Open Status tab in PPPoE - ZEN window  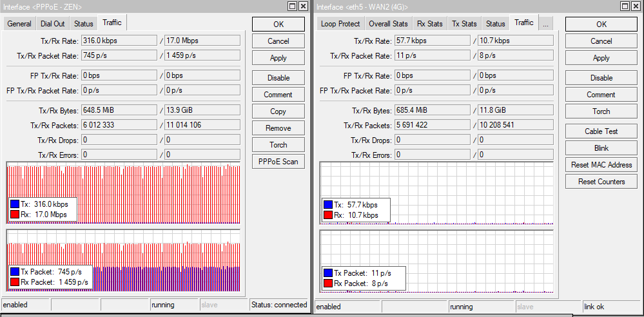84,24
